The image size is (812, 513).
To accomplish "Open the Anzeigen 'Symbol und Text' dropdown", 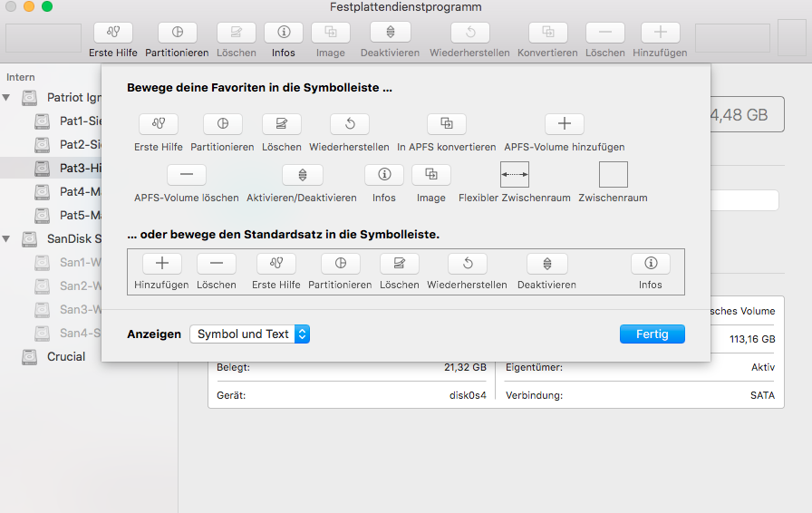I will 249,334.
